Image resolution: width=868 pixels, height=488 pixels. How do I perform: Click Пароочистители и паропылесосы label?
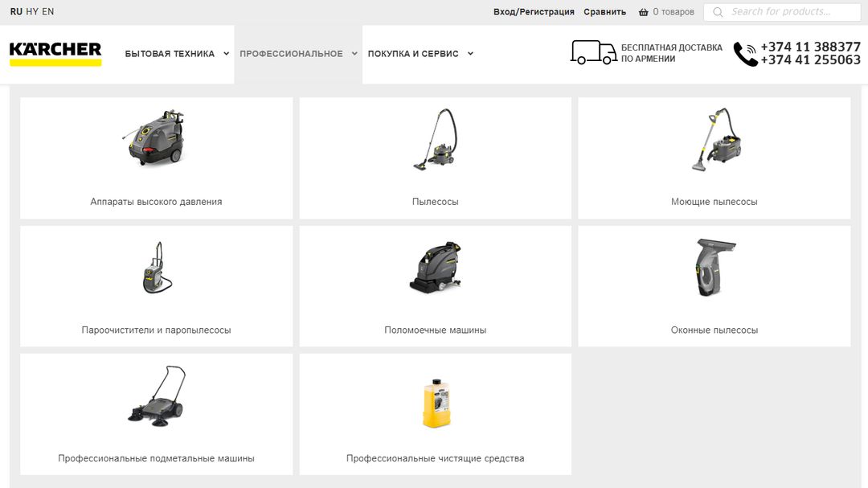(156, 330)
